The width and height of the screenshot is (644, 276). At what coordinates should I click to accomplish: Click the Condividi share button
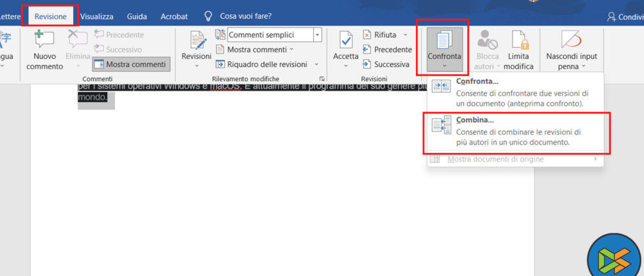tap(625, 16)
